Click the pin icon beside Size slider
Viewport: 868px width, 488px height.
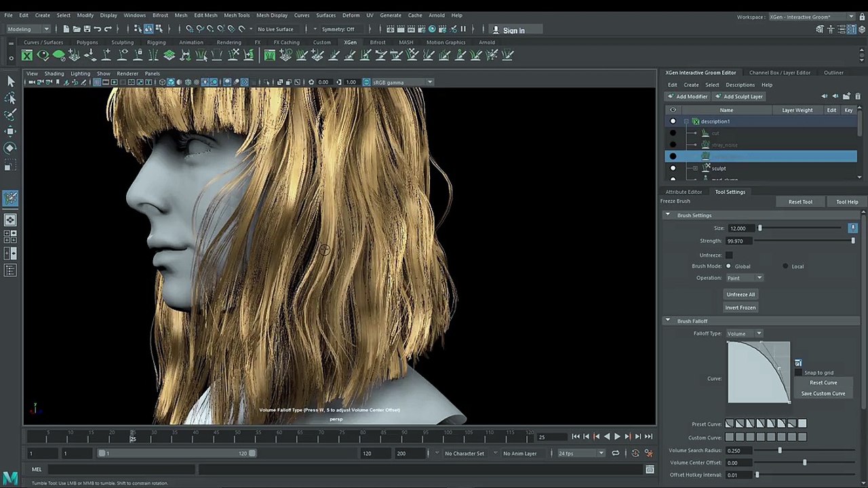click(852, 228)
